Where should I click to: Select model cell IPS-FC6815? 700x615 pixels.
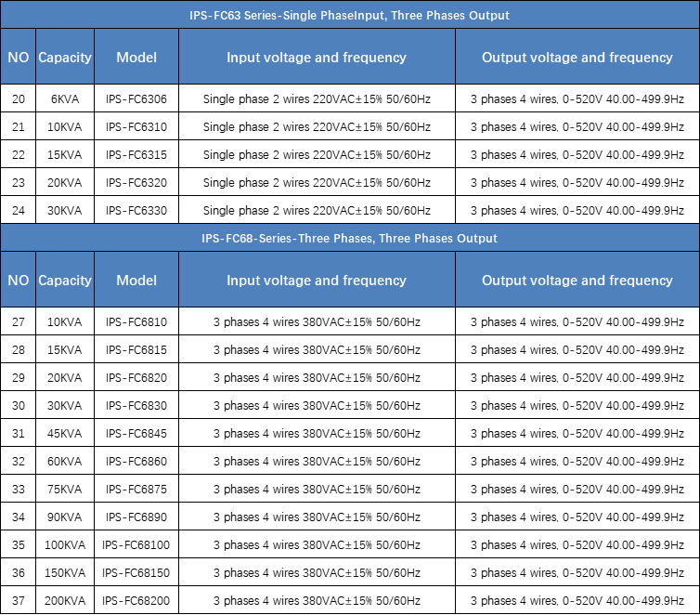[x=136, y=349]
